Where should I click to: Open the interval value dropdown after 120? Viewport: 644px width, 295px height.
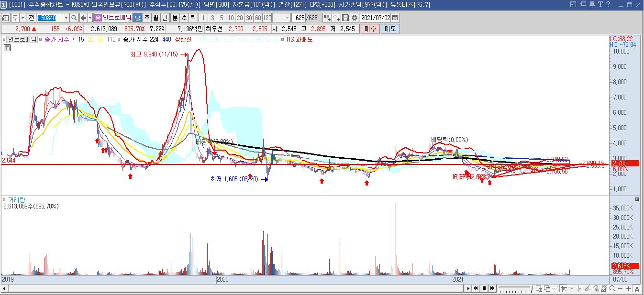coord(288,18)
